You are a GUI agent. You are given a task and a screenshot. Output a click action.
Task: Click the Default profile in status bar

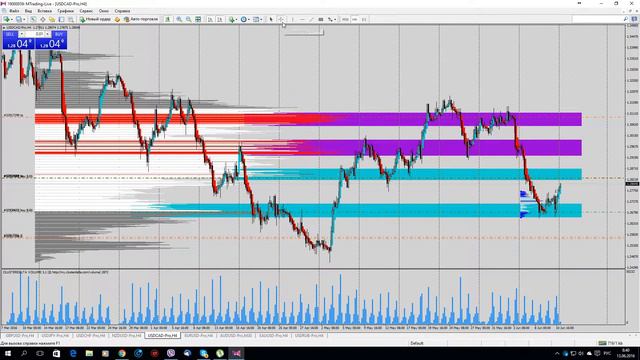417,343
